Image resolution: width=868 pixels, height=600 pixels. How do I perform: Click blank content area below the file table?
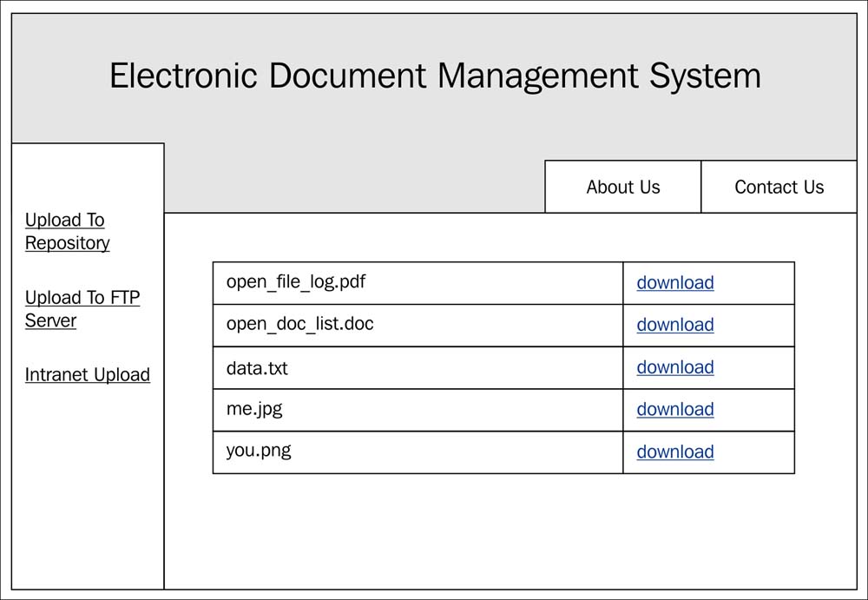[x=503, y=530]
